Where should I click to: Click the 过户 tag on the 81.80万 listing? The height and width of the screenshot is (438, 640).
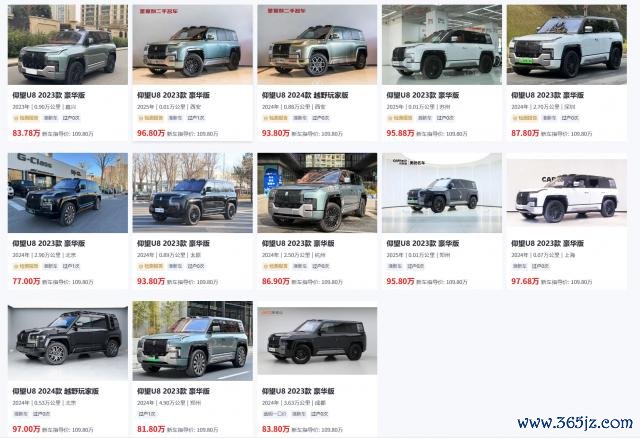coord(147,414)
